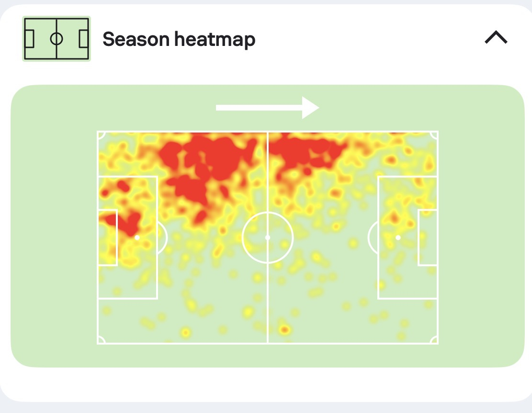The height and width of the screenshot is (413, 532).
Task: Click the red hotspot inside the left six-yard box
Action: pyautogui.click(x=109, y=220)
